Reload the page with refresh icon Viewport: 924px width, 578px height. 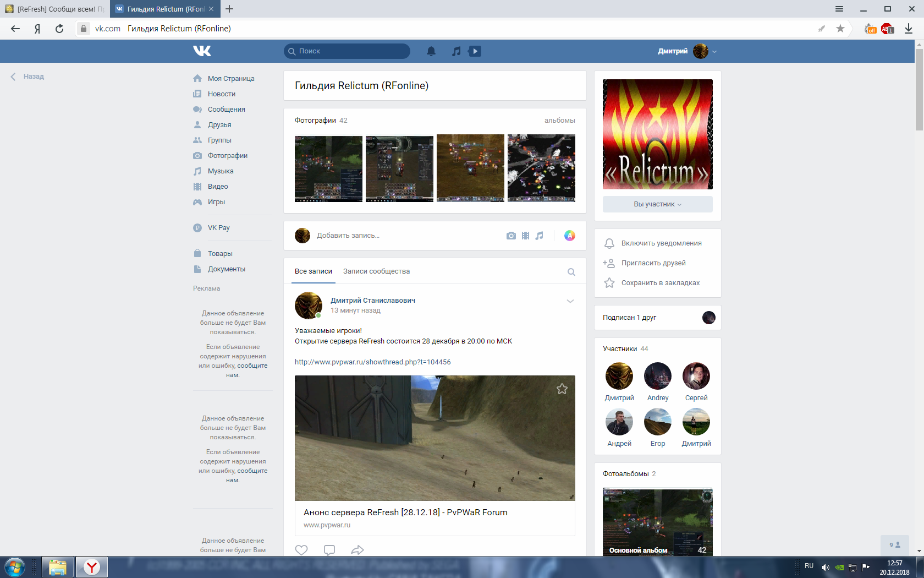(59, 29)
